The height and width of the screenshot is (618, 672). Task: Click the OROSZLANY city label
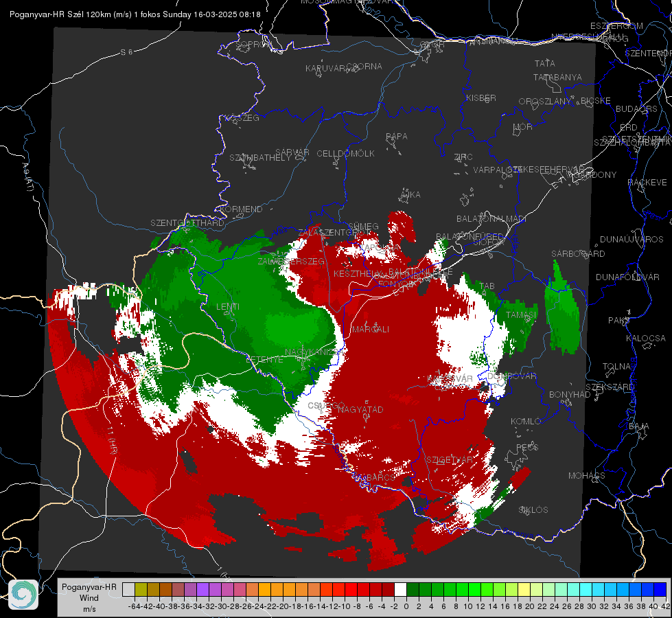click(545, 101)
